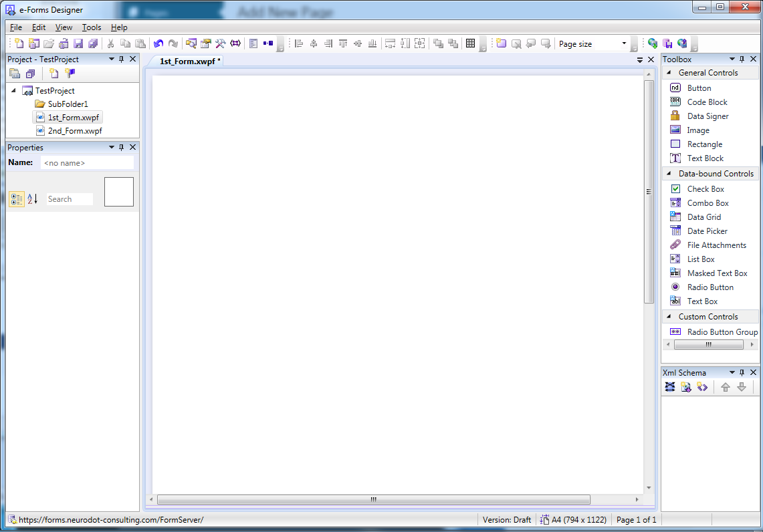Screen dimensions: 763x532
Task: Click the Add New Page icon
Action: pyautogui.click(x=502, y=43)
